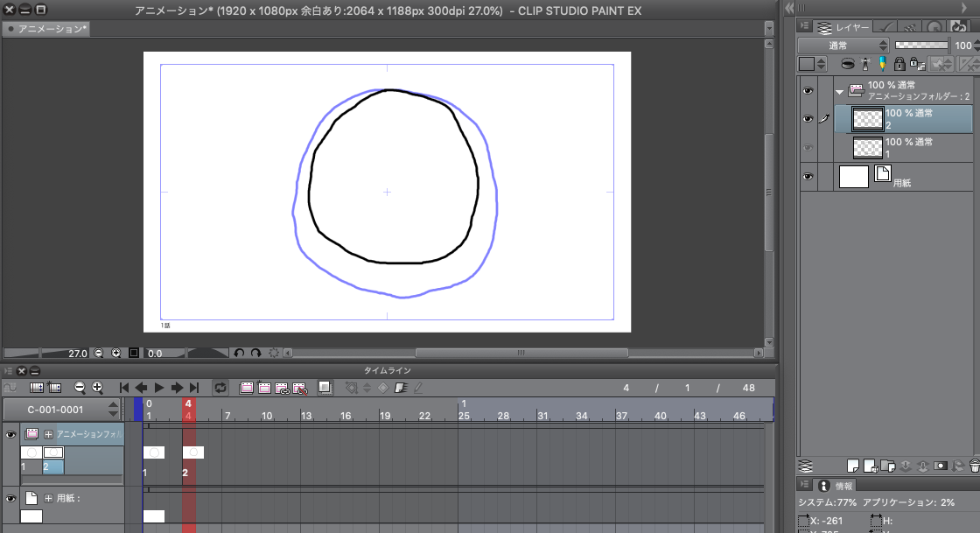Click the new animation cel icon
The height and width of the screenshot is (533, 980).
pyautogui.click(x=264, y=388)
